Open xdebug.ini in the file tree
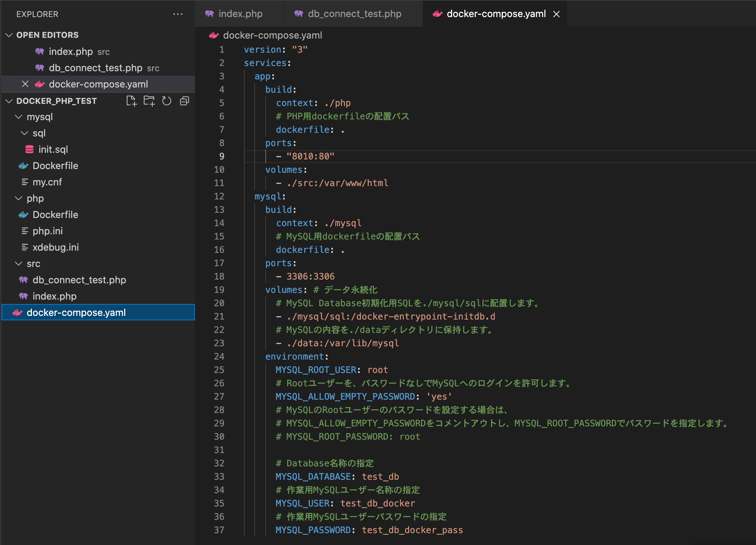This screenshot has height=545, width=756. point(98,247)
